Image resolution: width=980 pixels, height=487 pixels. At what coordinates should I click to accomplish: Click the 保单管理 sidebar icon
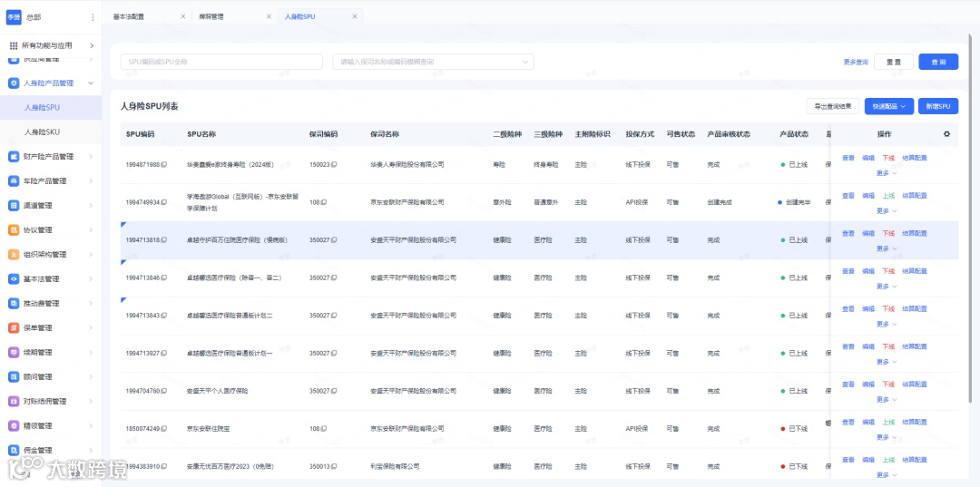tap(13, 327)
